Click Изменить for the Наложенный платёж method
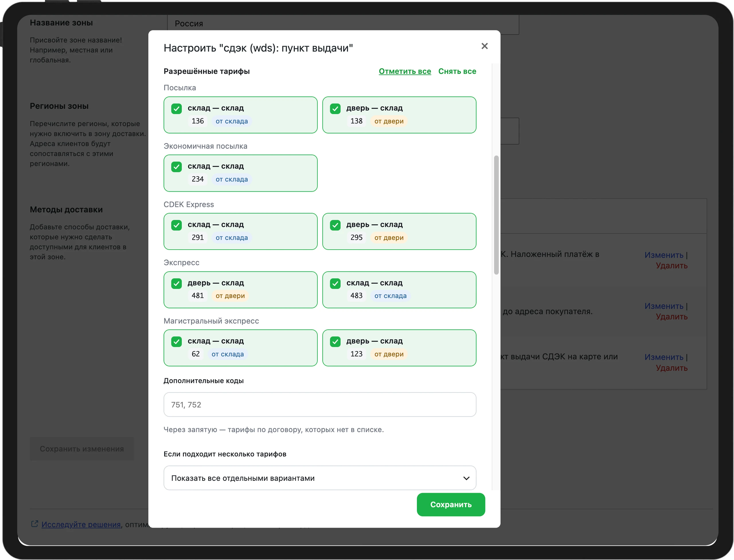Image resolution: width=734 pixels, height=560 pixels. coord(664,255)
